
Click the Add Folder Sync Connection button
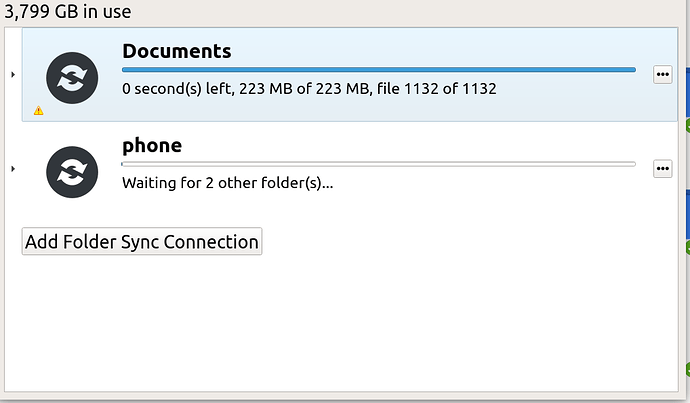tap(142, 241)
